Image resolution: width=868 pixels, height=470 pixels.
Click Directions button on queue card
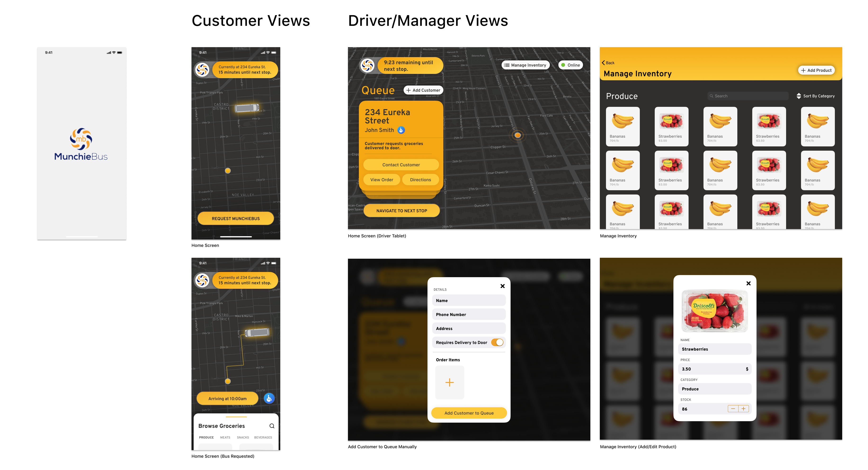tap(420, 180)
